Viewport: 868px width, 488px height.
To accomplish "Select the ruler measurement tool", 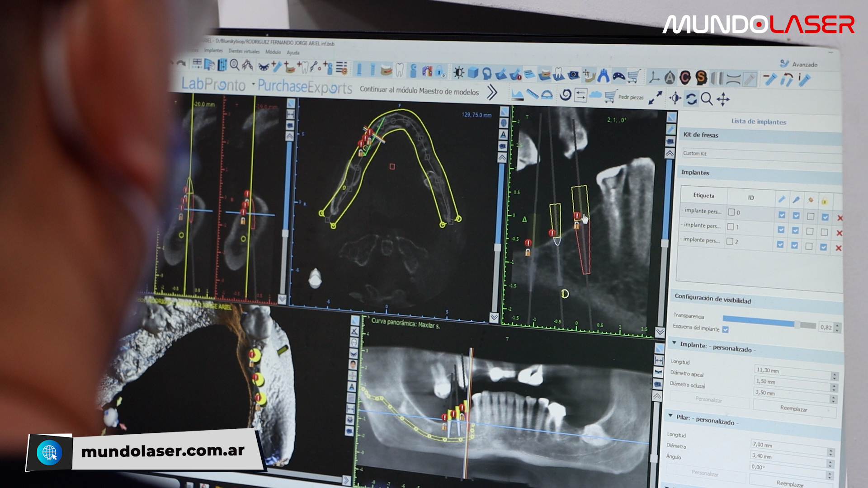I will 533,94.
